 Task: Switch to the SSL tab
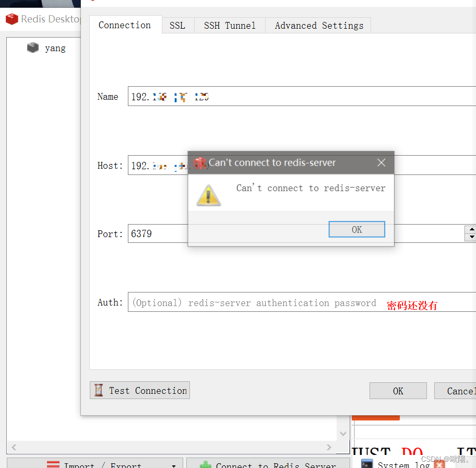click(x=177, y=25)
